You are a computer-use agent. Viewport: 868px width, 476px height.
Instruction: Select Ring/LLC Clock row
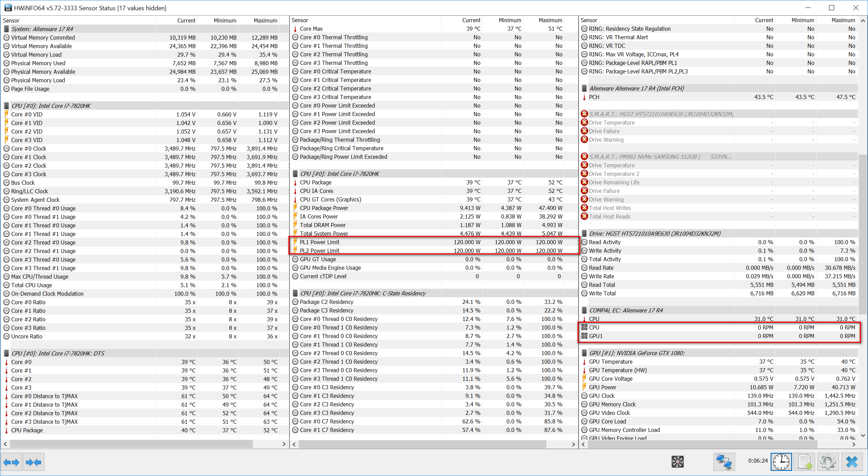145,191
